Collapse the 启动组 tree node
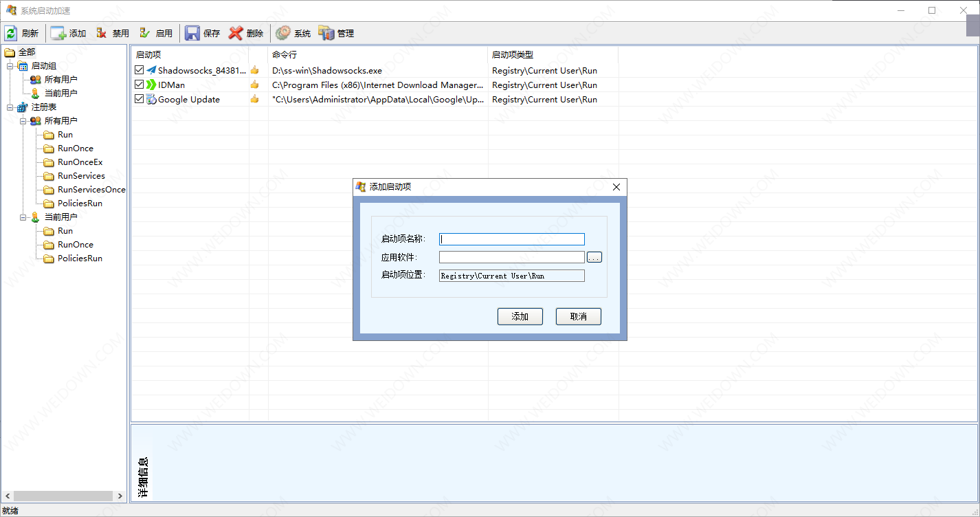The height and width of the screenshot is (517, 980). pyautogui.click(x=10, y=66)
